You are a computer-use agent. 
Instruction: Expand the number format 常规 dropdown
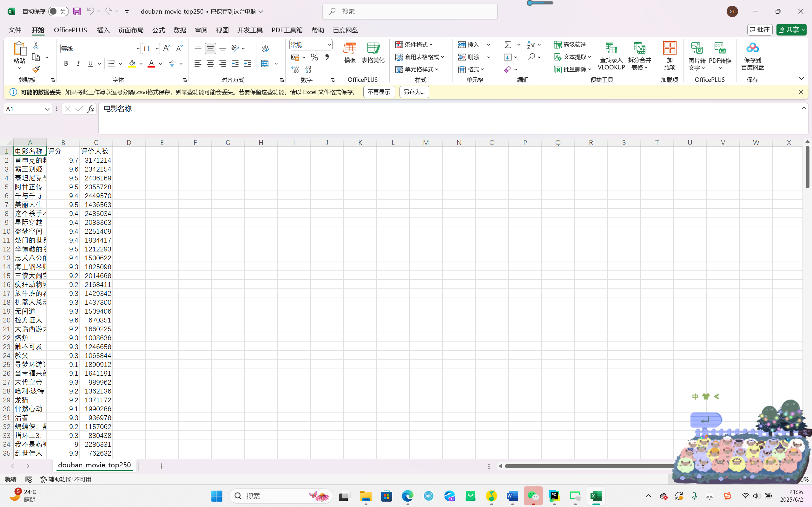329,45
